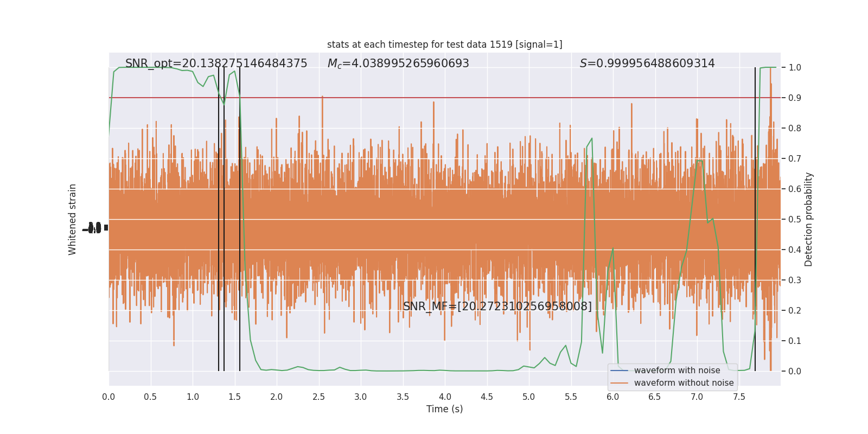This screenshot has height=434, width=868.
Task: Click the 1.5 tick on the time axis
Action: tap(234, 397)
